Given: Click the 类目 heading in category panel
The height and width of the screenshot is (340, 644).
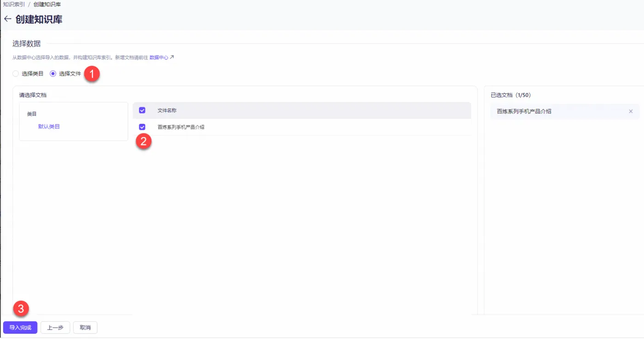Looking at the screenshot, I should click(x=32, y=114).
